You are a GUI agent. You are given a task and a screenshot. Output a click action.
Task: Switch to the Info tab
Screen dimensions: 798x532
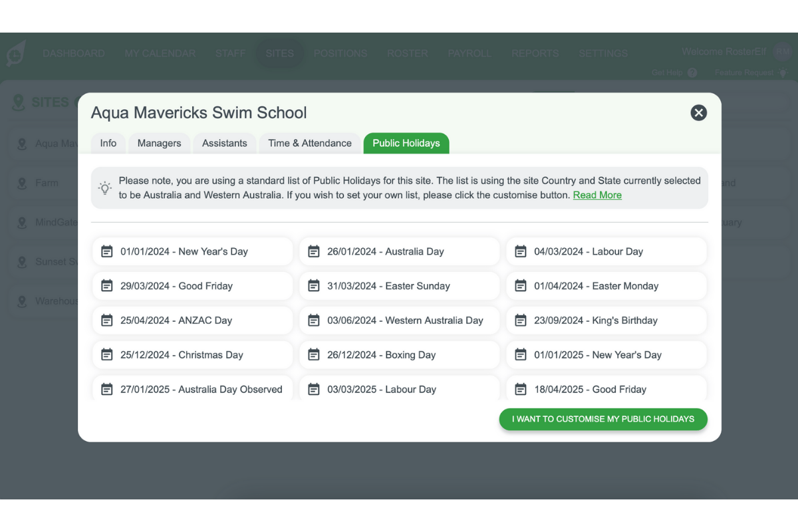tap(108, 143)
